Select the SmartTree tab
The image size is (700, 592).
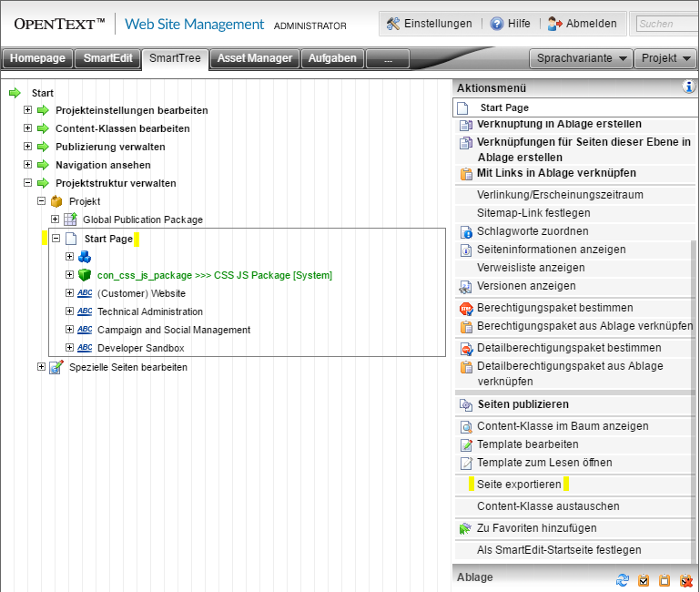[x=175, y=59]
